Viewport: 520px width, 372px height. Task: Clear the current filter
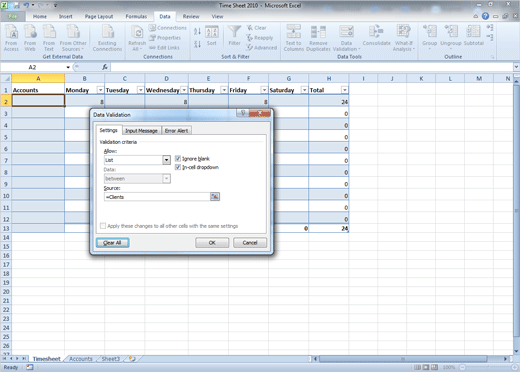256,28
